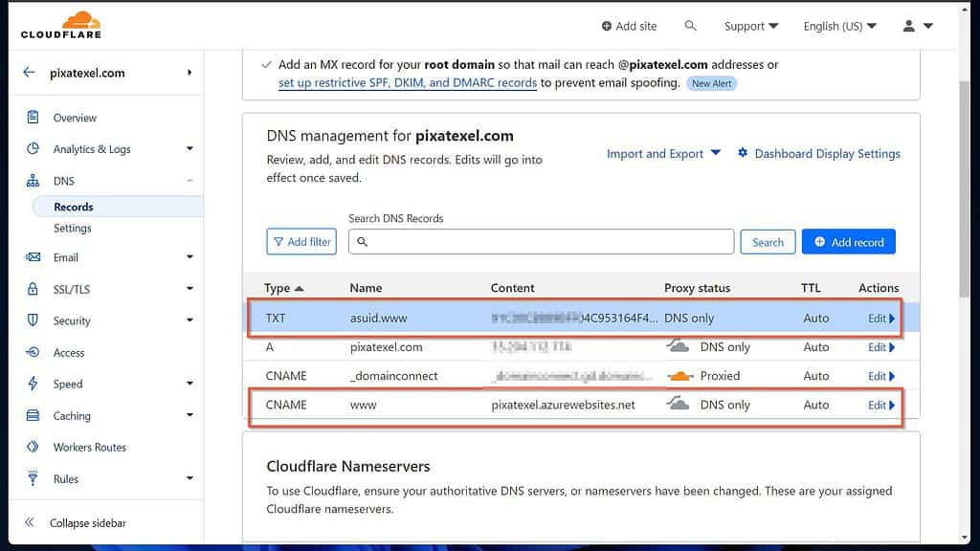The image size is (980, 551).
Task: Select Settings under DNS
Action: pos(73,228)
